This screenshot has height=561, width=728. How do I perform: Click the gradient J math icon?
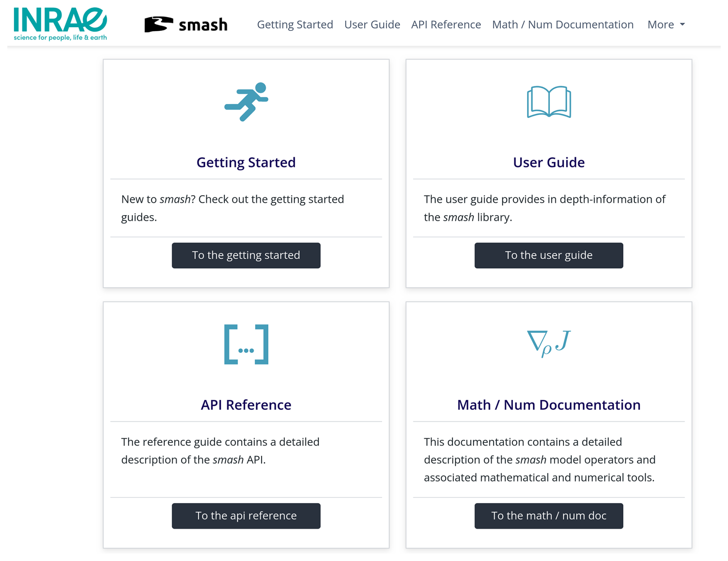(x=549, y=342)
